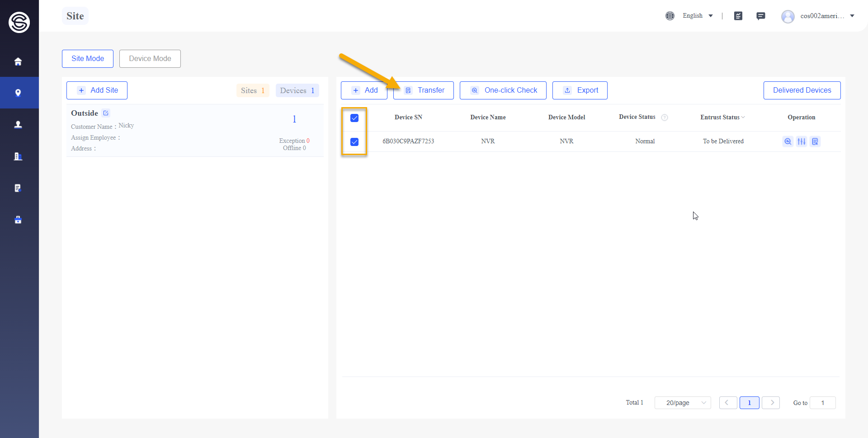The height and width of the screenshot is (438, 868).
Task: Open the checklist icon in the top bar
Action: click(738, 16)
